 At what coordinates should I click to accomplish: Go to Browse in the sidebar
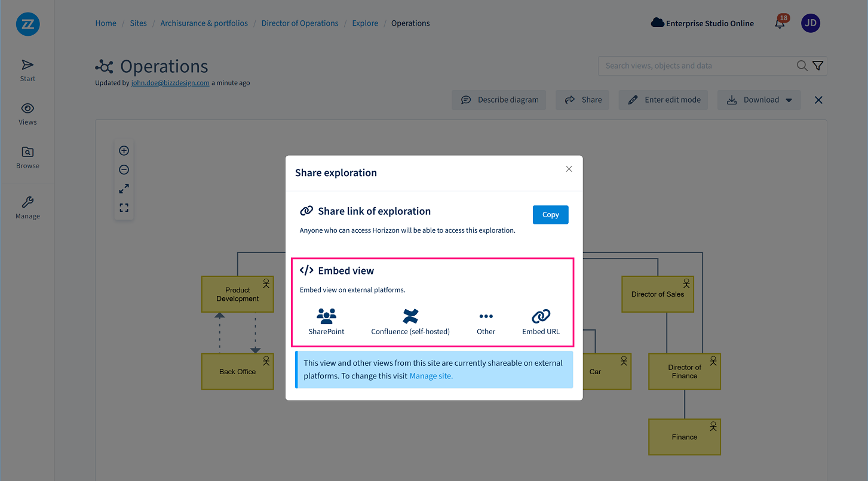point(27,158)
